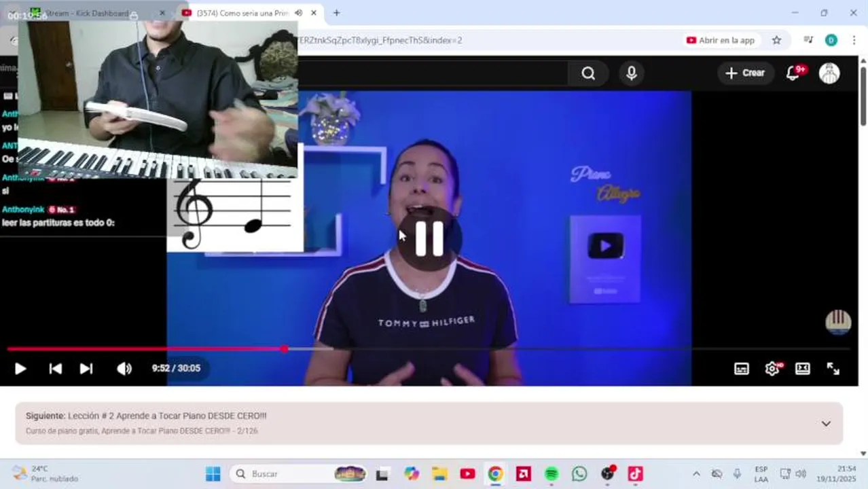The width and height of the screenshot is (868, 489).
Task: Click the page vertical scrollbar
Action: pos(863,95)
